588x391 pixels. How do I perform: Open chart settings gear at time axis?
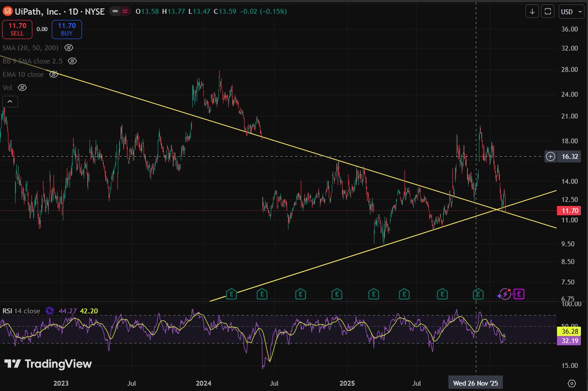pyautogui.click(x=571, y=383)
